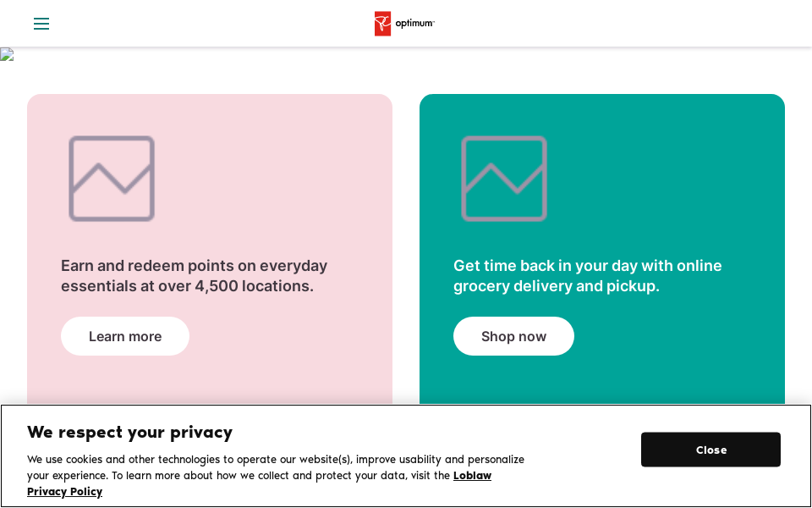Viewport: 812px width, 508px height.
Task: Click the "Earn and redeem points" text
Action: [194, 266]
